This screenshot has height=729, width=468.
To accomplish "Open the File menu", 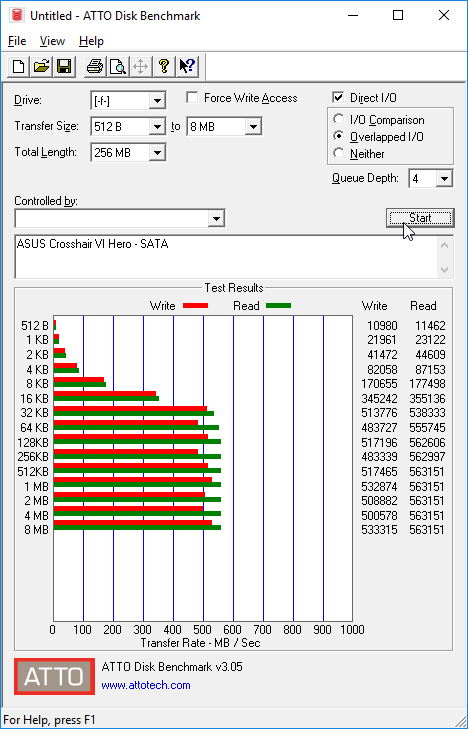I will tap(17, 41).
